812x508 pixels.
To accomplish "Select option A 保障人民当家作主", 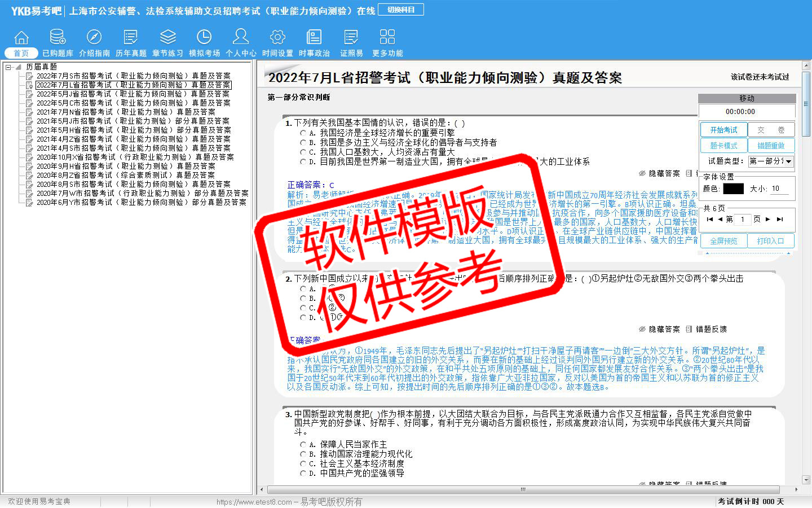I will 303,445.
